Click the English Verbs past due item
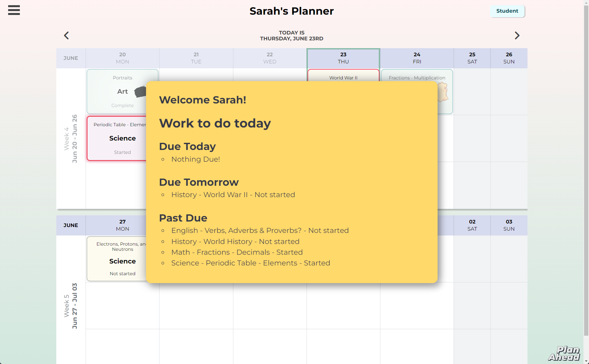 tap(260, 230)
